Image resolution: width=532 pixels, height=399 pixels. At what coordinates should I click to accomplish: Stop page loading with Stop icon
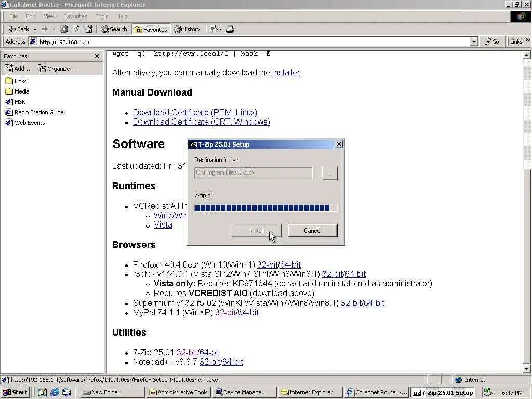tap(64, 30)
